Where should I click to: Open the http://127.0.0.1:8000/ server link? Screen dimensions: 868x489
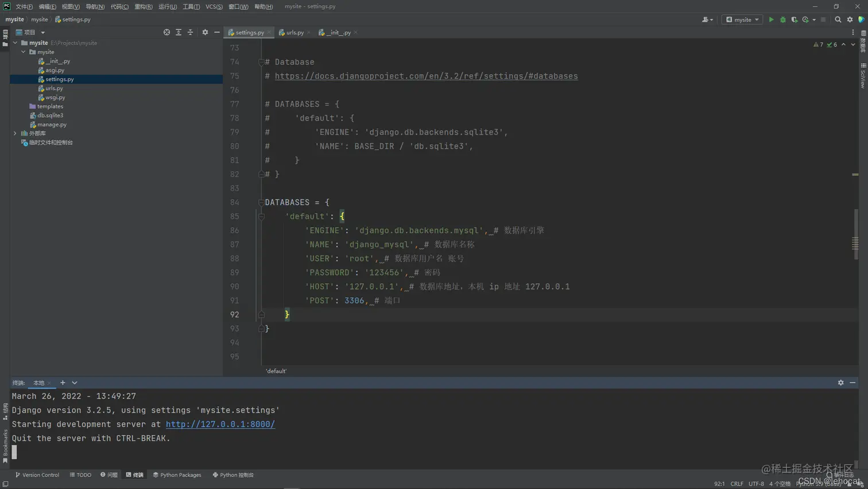pyautogui.click(x=220, y=424)
